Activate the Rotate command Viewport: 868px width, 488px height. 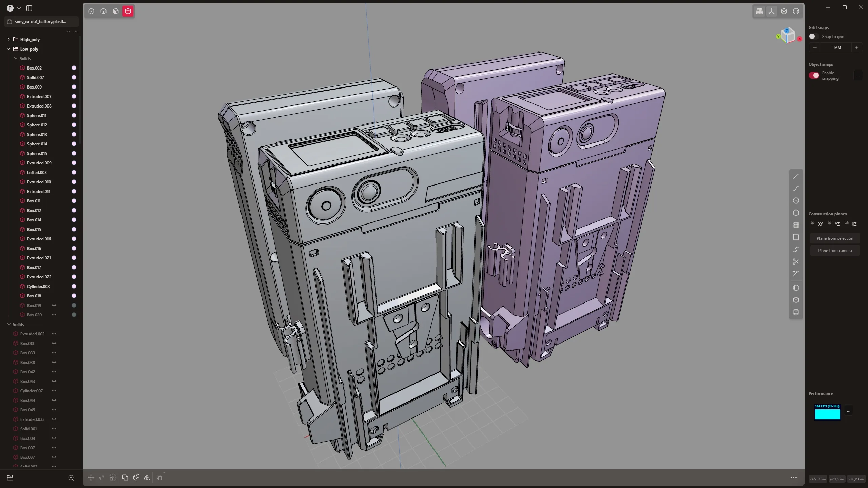click(x=102, y=477)
